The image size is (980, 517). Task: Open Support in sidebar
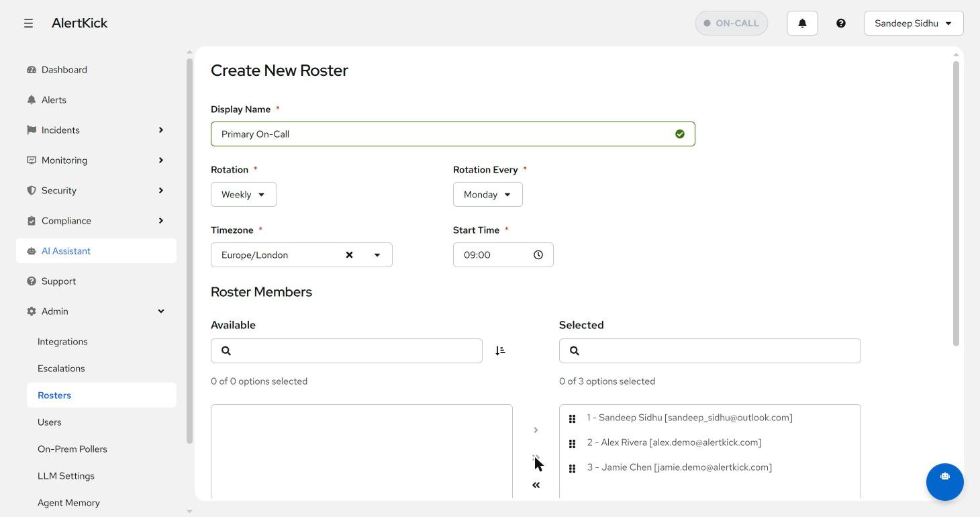click(96, 281)
